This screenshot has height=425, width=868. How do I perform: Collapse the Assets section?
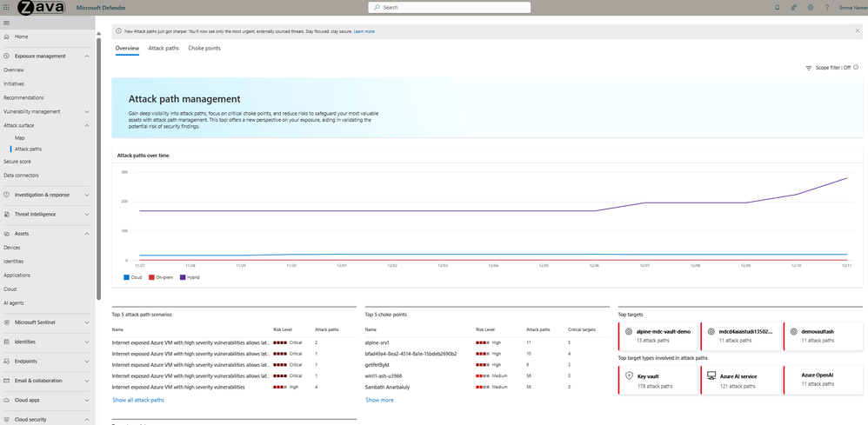[x=87, y=234]
